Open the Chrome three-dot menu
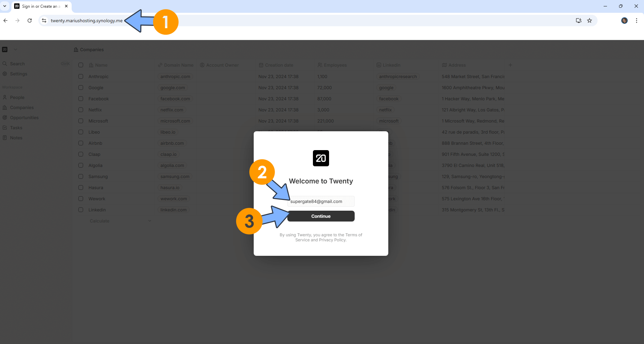Viewport: 644px width, 344px height. [x=637, y=21]
